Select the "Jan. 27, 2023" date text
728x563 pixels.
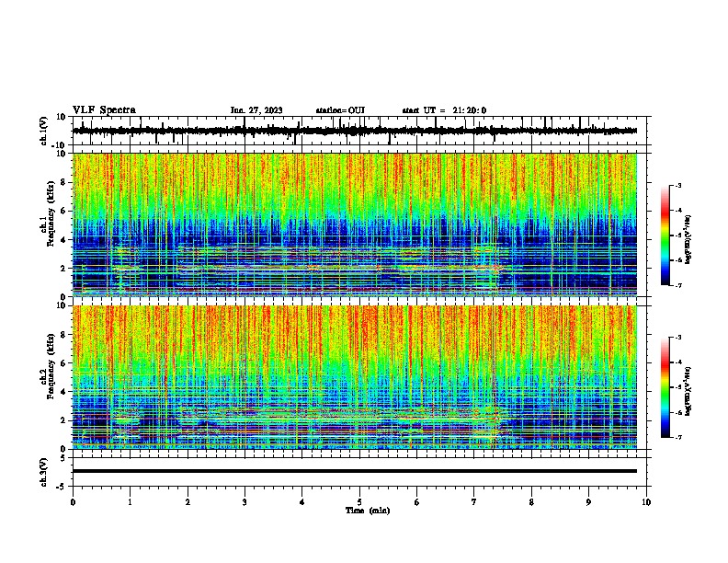(256, 110)
